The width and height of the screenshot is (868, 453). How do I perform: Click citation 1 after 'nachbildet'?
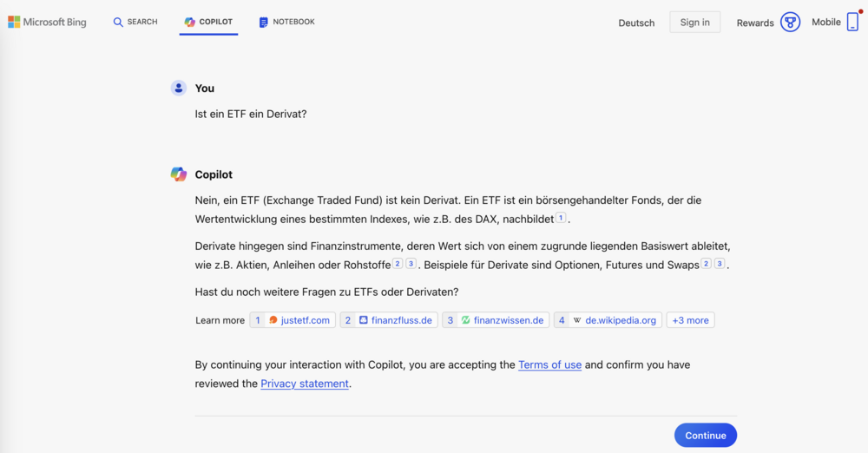coord(561,219)
